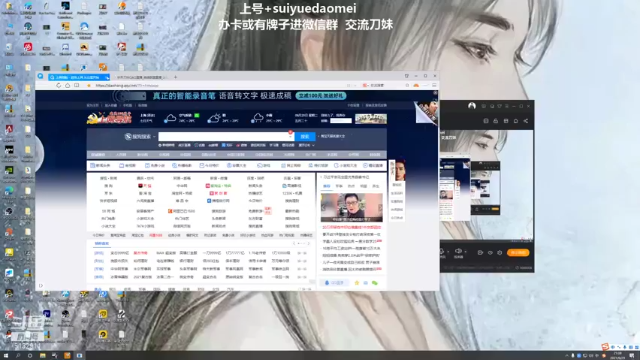The width and height of the screenshot is (640, 360).
Task: Open the notification center icon on taskbar
Action: (x=632, y=356)
